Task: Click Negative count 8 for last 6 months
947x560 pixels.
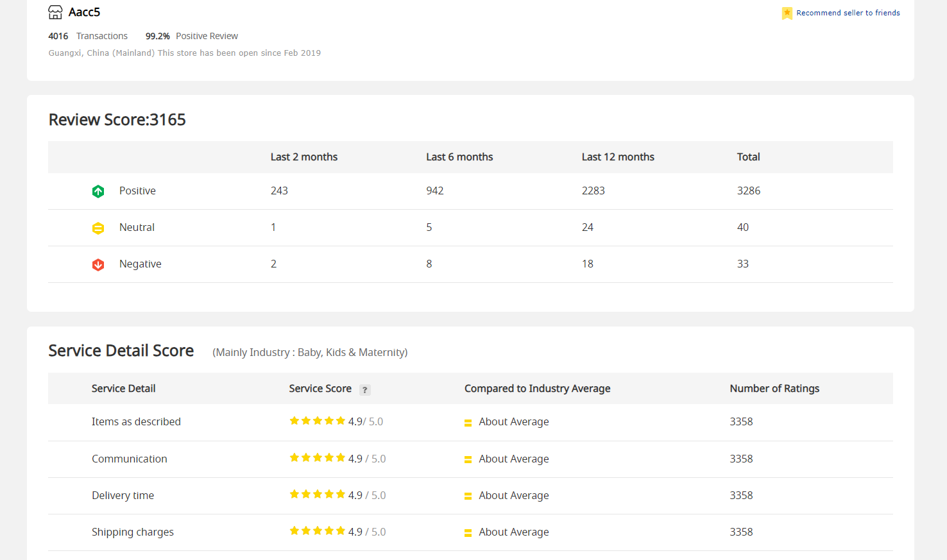Action: coord(429,264)
